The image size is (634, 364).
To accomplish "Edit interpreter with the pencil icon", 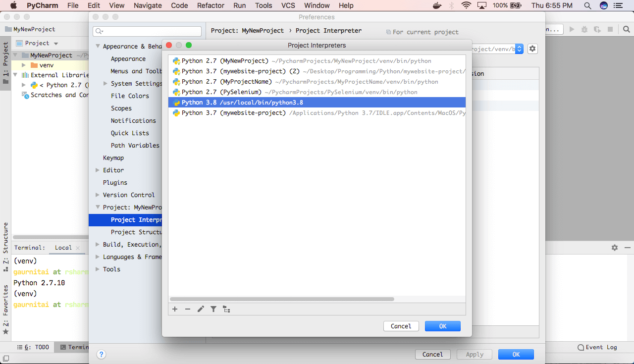I will [201, 309].
